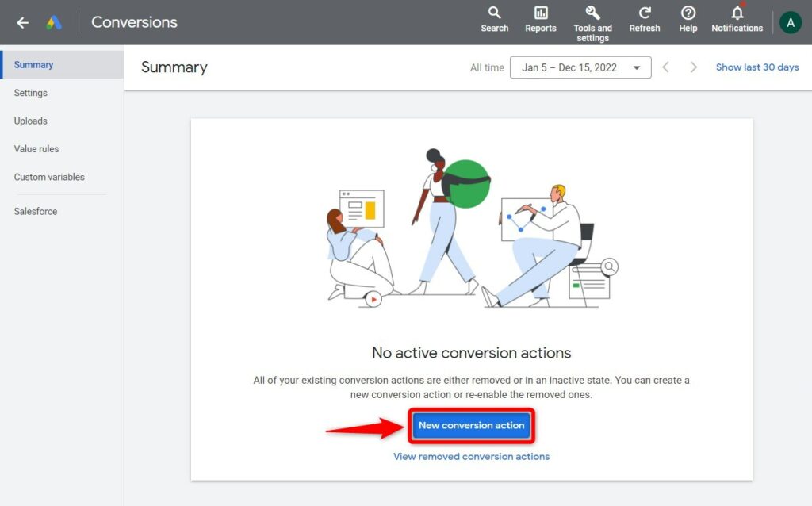The width and height of the screenshot is (812, 506).
Task: Go to previous date range
Action: [666, 67]
